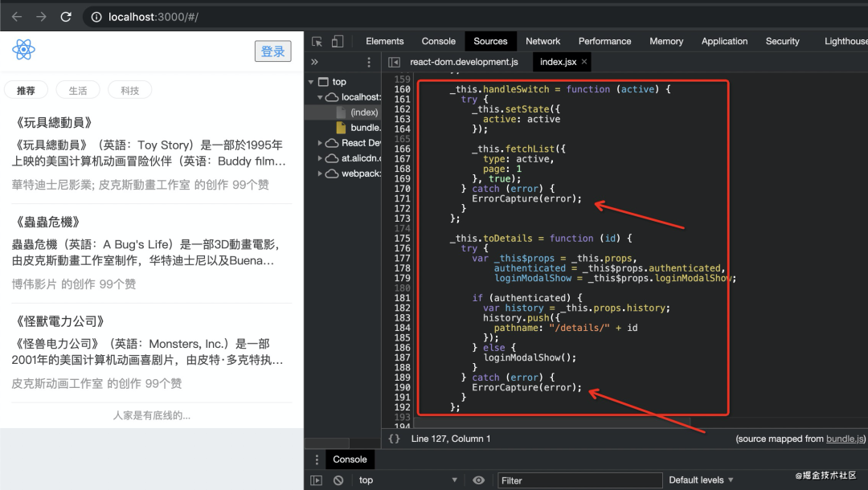Toggle the console sidebar panel
This screenshot has width=868, height=490.
tap(317, 480)
